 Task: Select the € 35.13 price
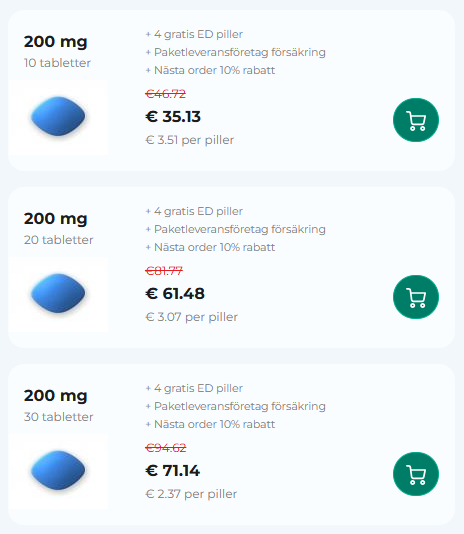tap(173, 116)
